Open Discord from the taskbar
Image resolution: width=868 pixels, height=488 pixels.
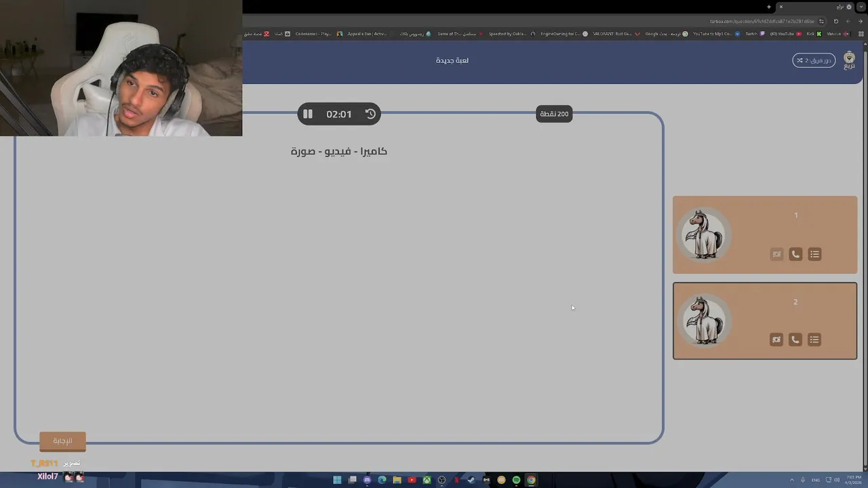tap(367, 480)
